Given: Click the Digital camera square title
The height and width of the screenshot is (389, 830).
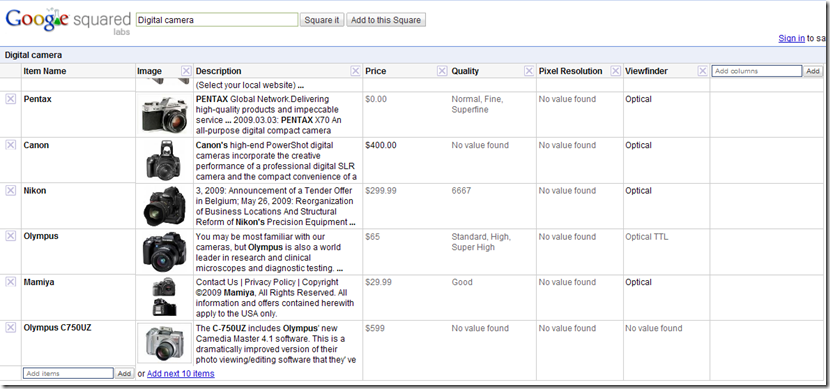Looking at the screenshot, I should [33, 55].
